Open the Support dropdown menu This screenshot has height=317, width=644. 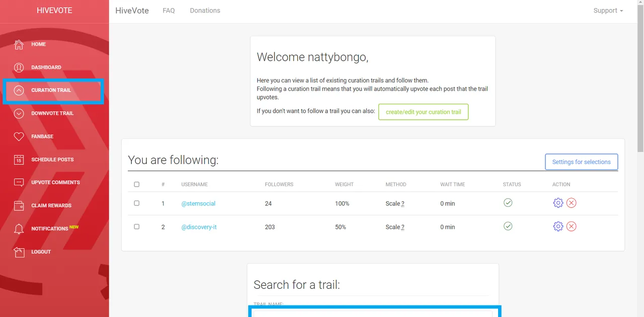tap(608, 11)
